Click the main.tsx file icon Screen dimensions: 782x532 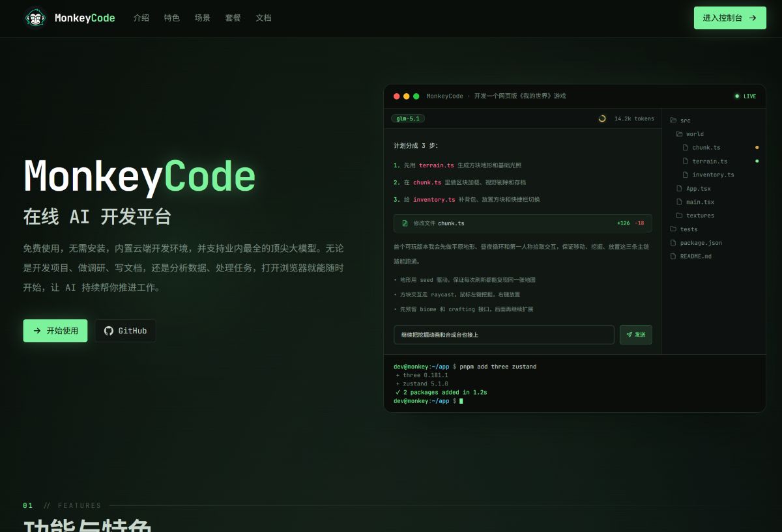tap(679, 203)
